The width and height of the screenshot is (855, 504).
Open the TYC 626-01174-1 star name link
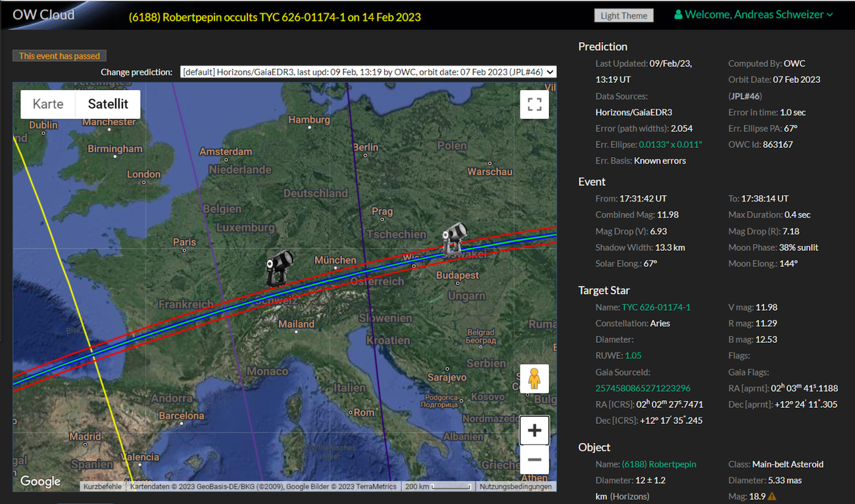pos(656,307)
